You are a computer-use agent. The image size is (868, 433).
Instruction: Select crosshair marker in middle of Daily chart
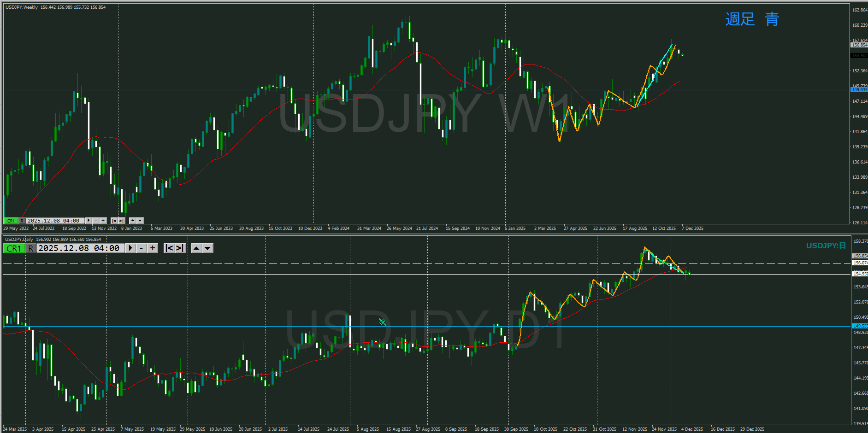point(382,322)
